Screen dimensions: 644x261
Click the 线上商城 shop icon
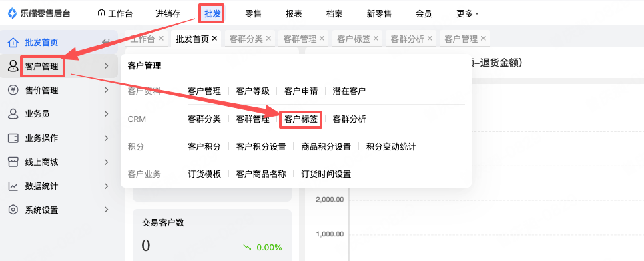[13, 162]
